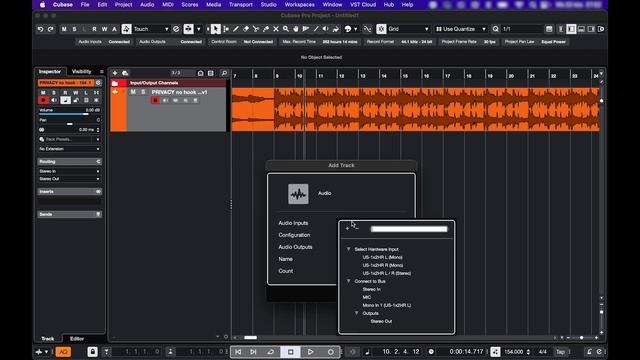Open the Apple menu
Viewport: 640px width, 360px height.
pyautogui.click(x=42, y=4)
